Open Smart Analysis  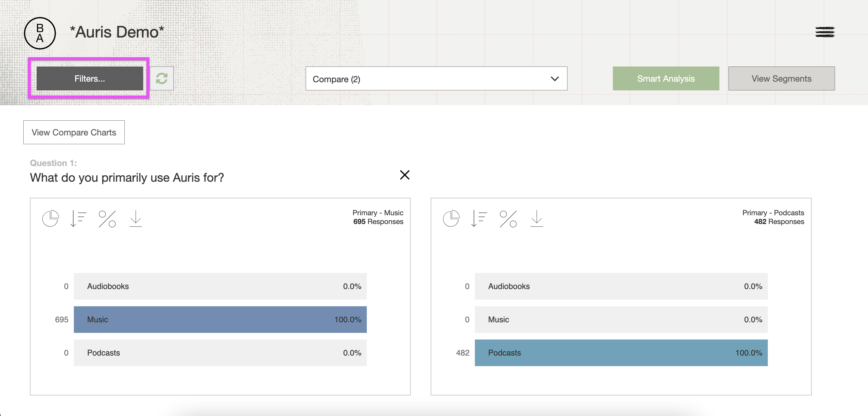[666, 78]
